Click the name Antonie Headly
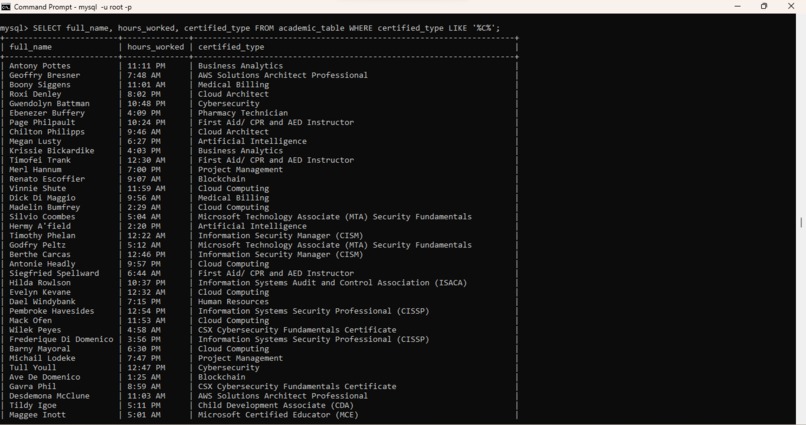Viewport: 806px width, 425px height. [x=42, y=264]
